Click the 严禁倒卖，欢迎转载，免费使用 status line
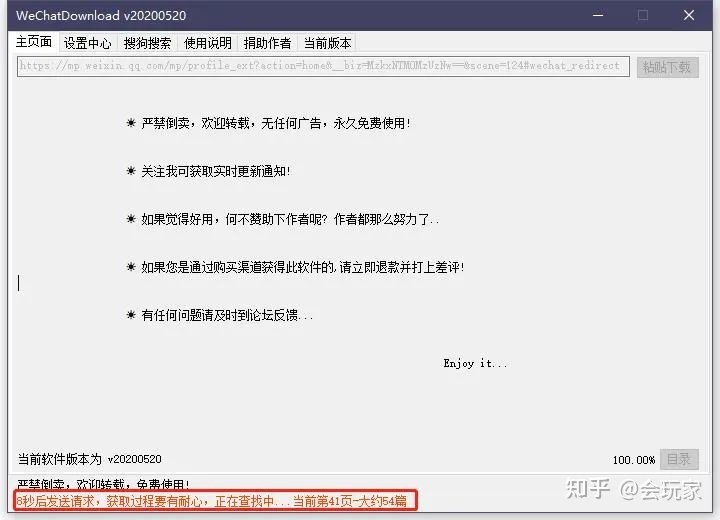 (103, 484)
